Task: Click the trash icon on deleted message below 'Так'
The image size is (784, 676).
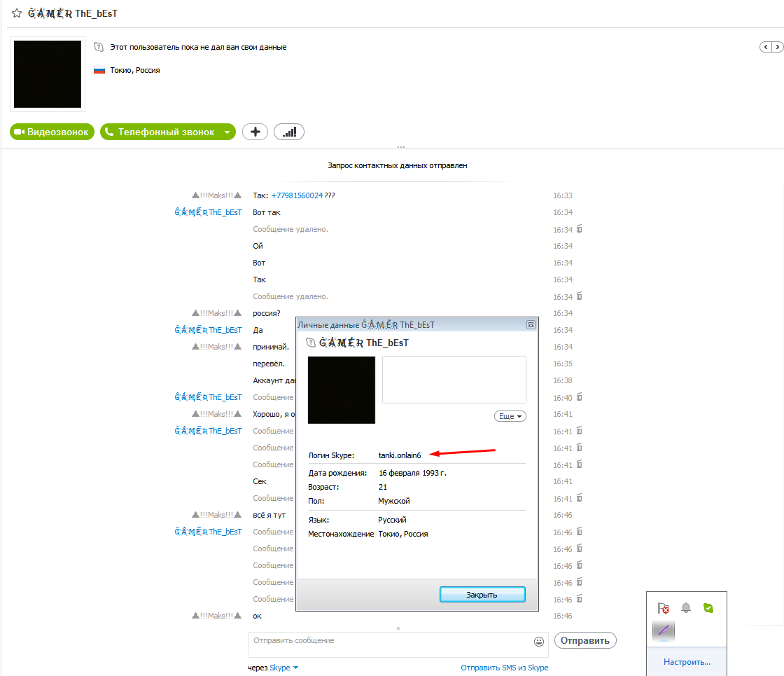Action: click(x=579, y=296)
